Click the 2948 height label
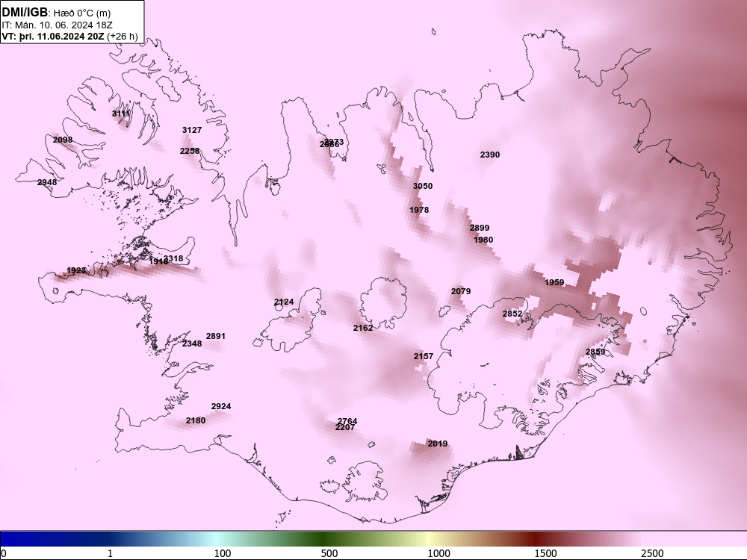 pyautogui.click(x=47, y=182)
